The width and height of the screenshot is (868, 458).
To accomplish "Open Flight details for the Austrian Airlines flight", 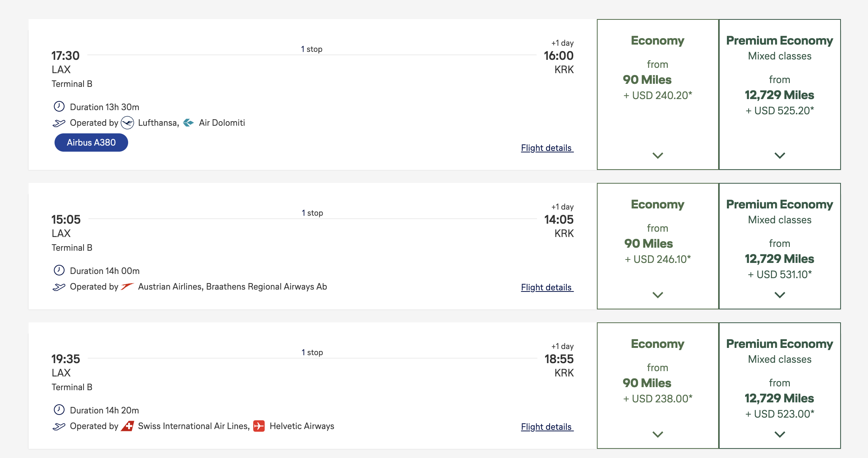I will pyautogui.click(x=547, y=287).
